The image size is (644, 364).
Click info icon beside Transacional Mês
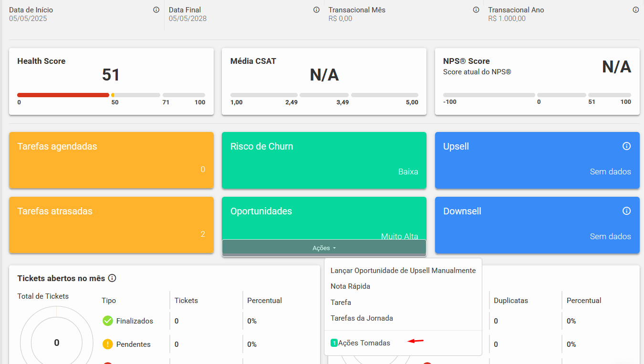point(476,10)
